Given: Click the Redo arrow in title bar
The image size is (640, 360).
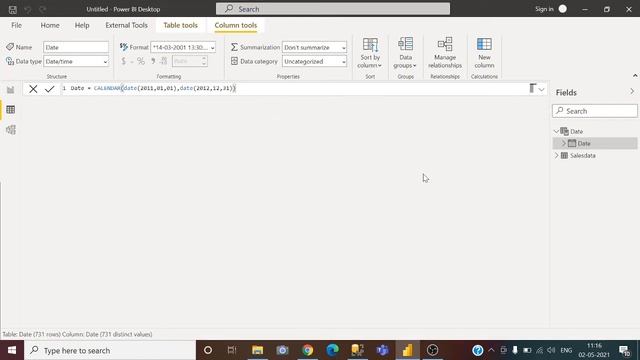Looking at the screenshot, I should click(x=43, y=9).
